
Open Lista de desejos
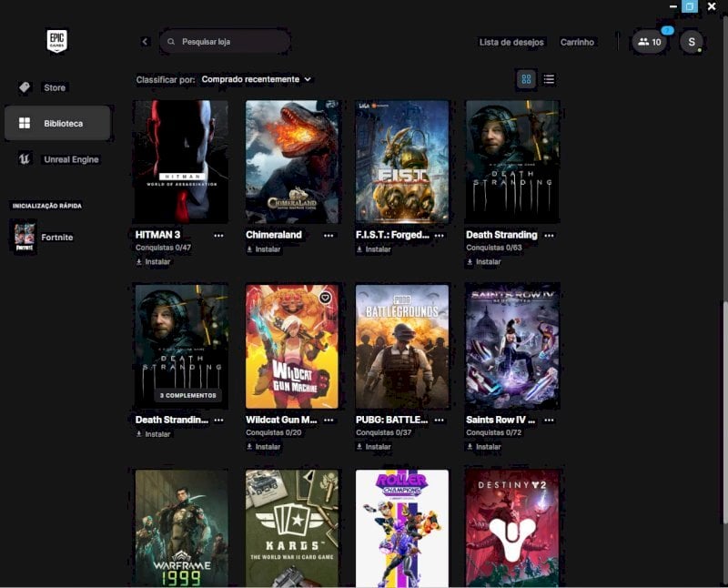tap(511, 42)
